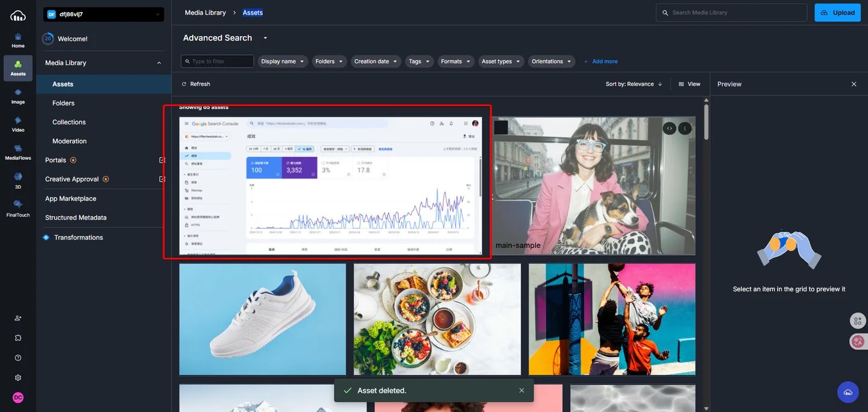Viewport: 868px width, 412px height.
Task: Open the Asset types filter dropdown
Action: (x=501, y=61)
